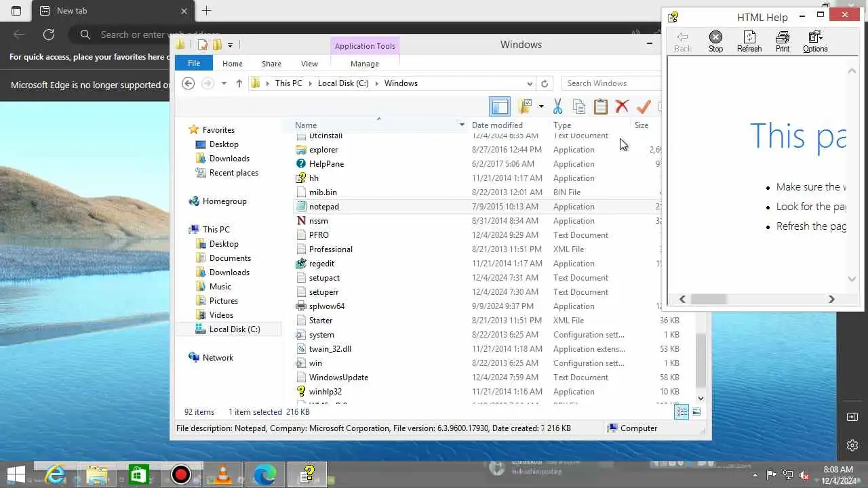Click the HTML Help horizontal scrollbar thumb
This screenshot has height=488, width=868.
(x=709, y=299)
